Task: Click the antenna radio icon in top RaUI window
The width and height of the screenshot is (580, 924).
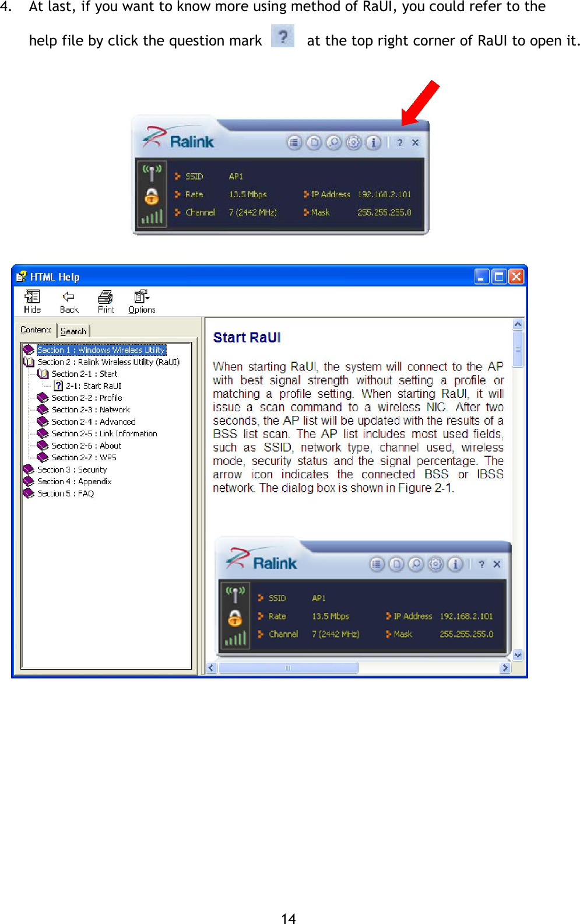Action: [x=152, y=173]
